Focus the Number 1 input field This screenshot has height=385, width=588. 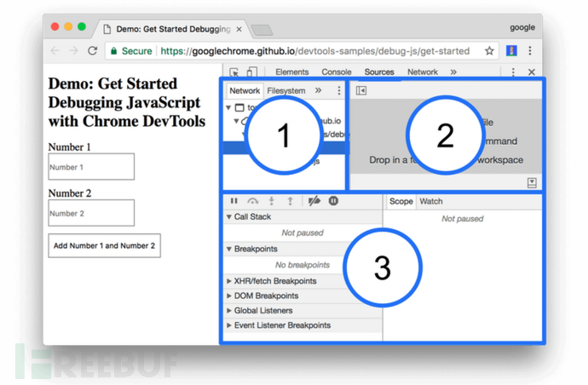pyautogui.click(x=91, y=166)
